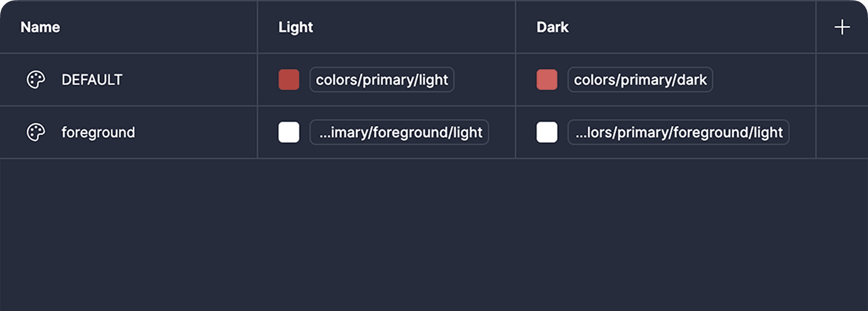Select the red swatch in DEFAULT's Dark column
The width and height of the screenshot is (868, 311).
[x=547, y=80]
